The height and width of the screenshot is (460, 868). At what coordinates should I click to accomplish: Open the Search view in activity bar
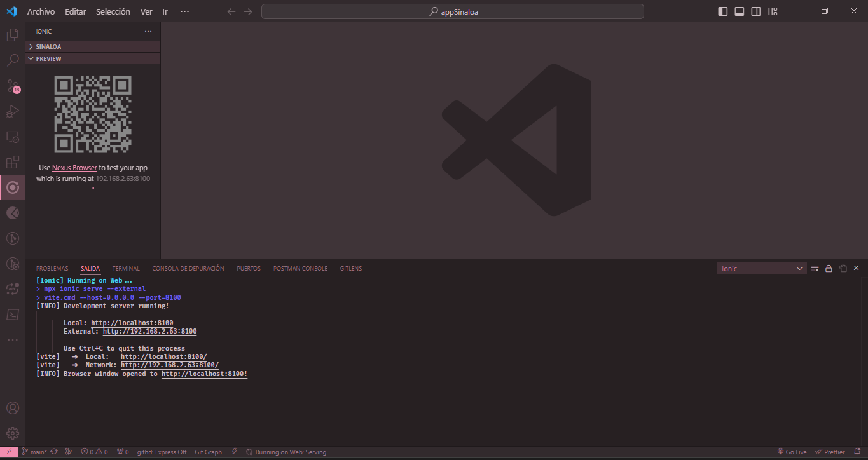(12, 60)
